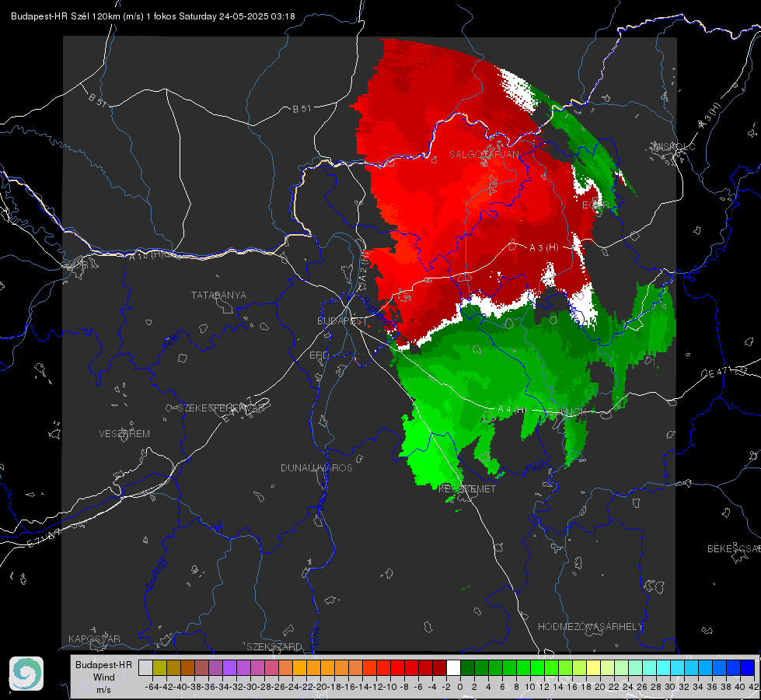Click the radar title text at the top
This screenshot has height=700, width=761.
pos(153,16)
